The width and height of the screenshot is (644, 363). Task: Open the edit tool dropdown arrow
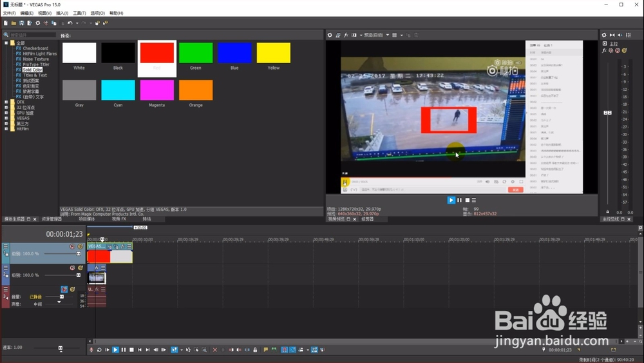pyautogui.click(x=182, y=350)
